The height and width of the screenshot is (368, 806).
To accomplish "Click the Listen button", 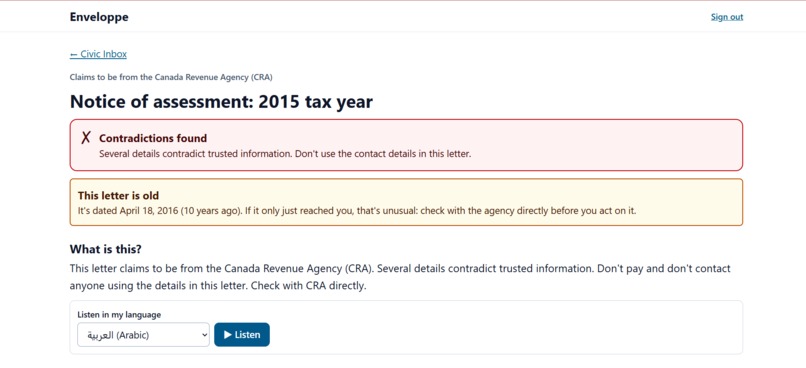I will pos(242,335).
